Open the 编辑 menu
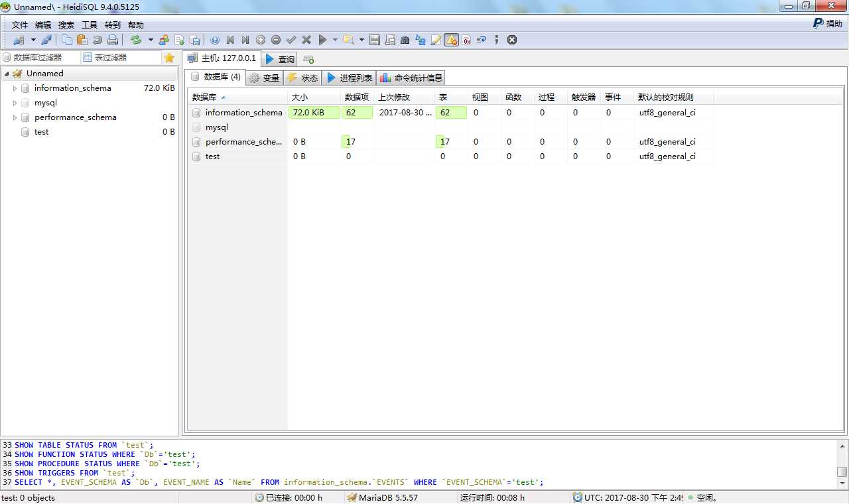 click(43, 25)
